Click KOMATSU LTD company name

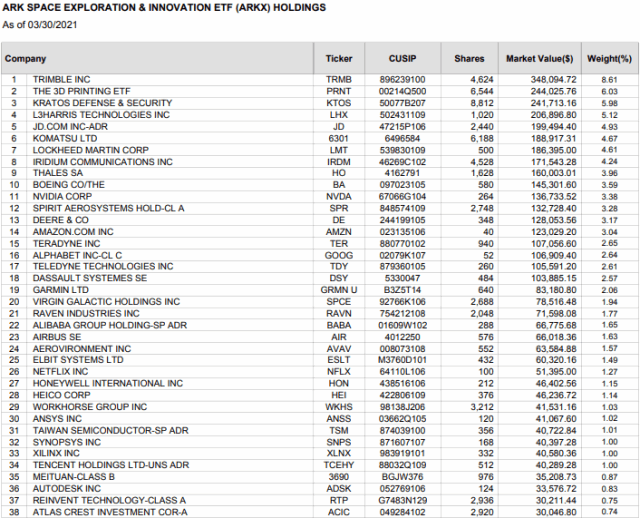[65, 139]
